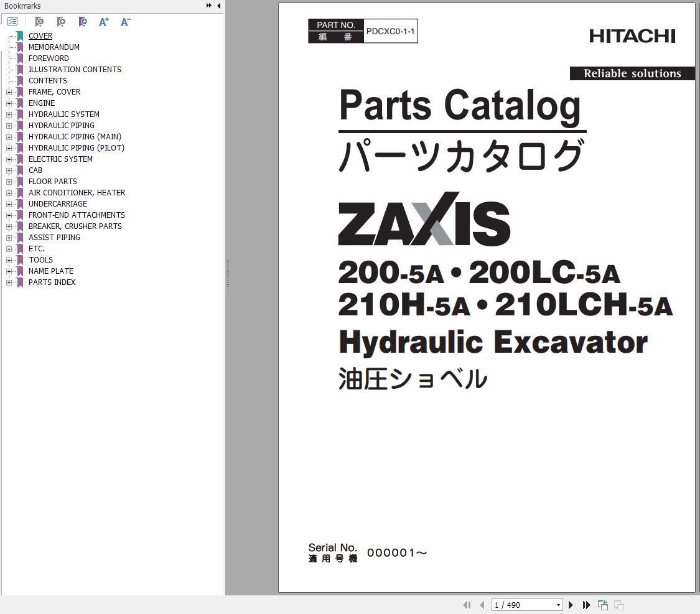Select the HYDRAULIC PIPING bookmark text

(62, 126)
